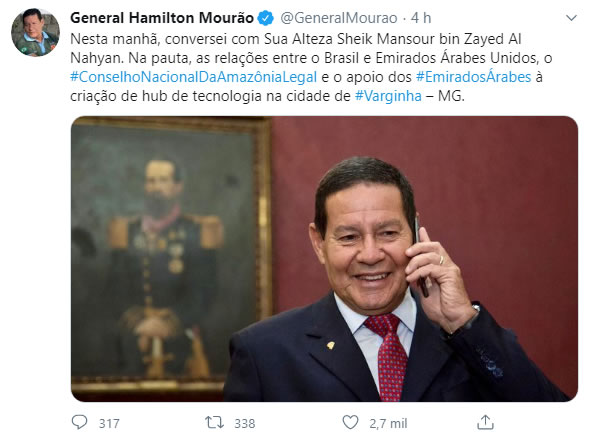Click tweet text mentioning Sheik Mansour
The height and width of the screenshot is (441, 592).
coord(296,39)
